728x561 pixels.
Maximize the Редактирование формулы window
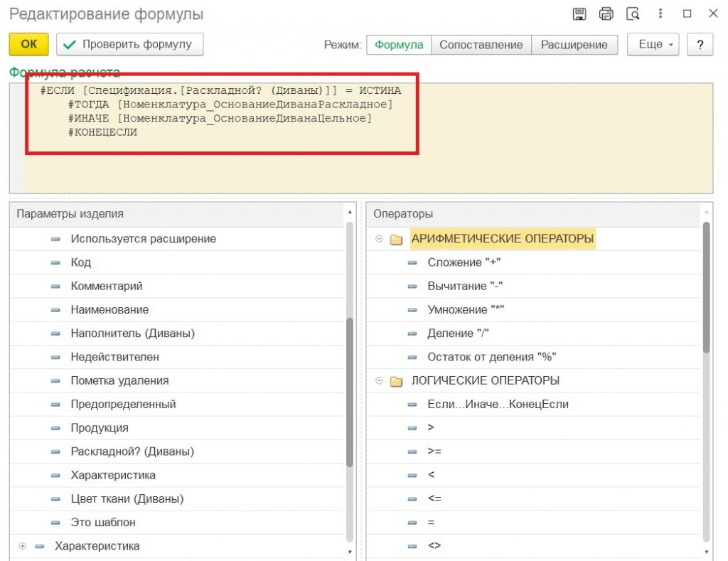(x=687, y=14)
